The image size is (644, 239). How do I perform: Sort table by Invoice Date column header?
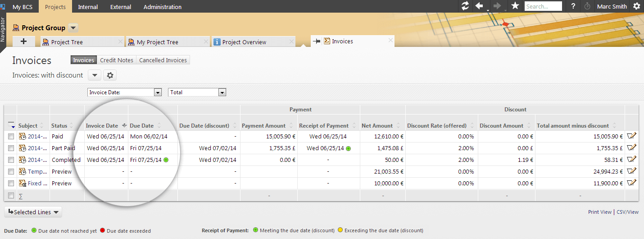click(x=102, y=126)
